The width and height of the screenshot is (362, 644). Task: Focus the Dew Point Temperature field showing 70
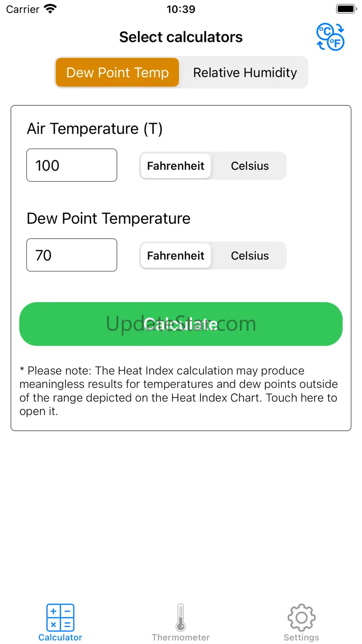click(71, 255)
